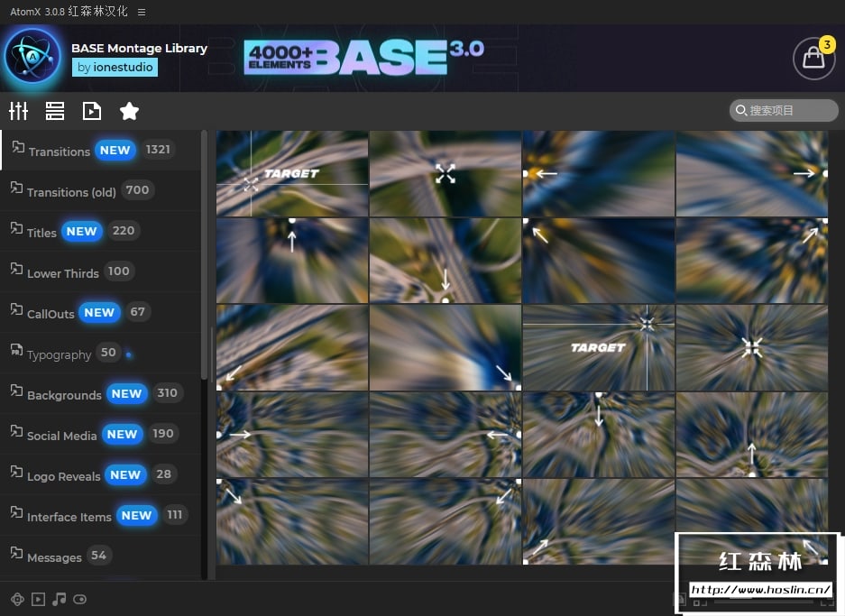Select the Messages category
This screenshot has height=616, width=845.
click(101, 556)
